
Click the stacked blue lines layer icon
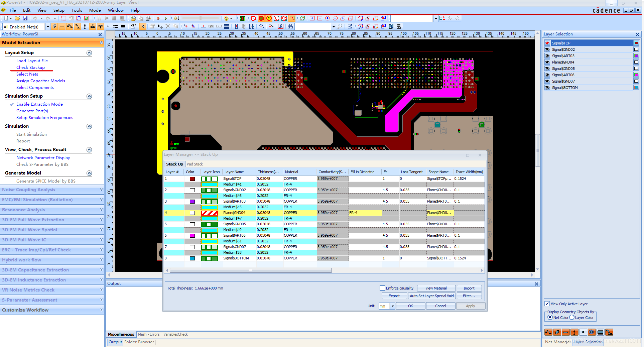pyautogui.click(x=227, y=26)
